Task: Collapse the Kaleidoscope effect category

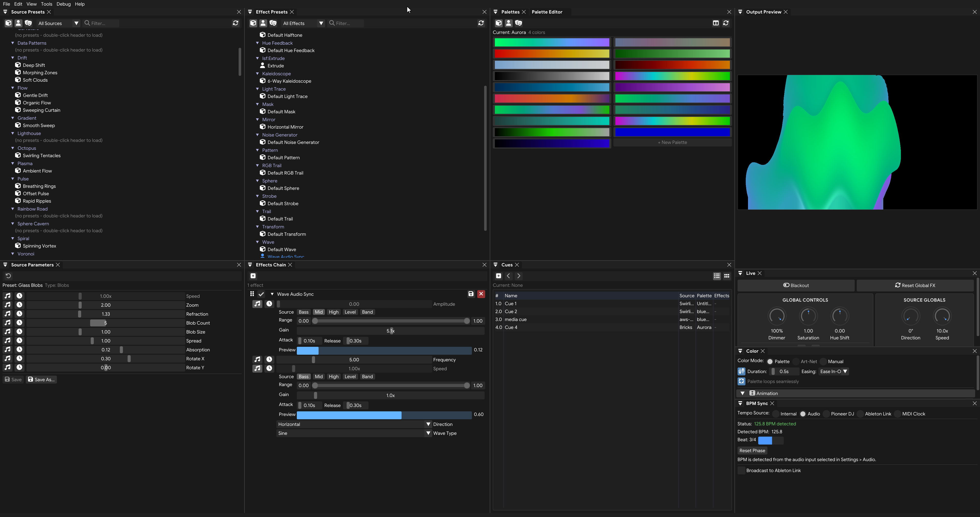Action: click(x=258, y=73)
